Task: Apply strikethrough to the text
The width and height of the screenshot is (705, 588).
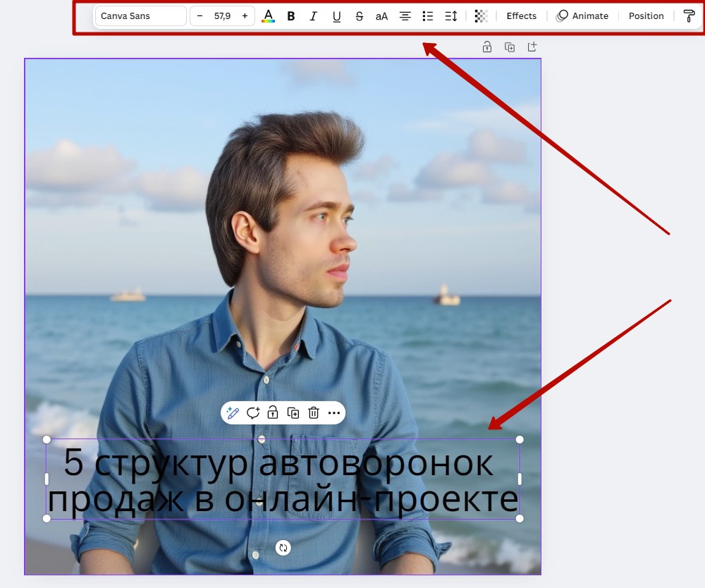Action: tap(359, 16)
